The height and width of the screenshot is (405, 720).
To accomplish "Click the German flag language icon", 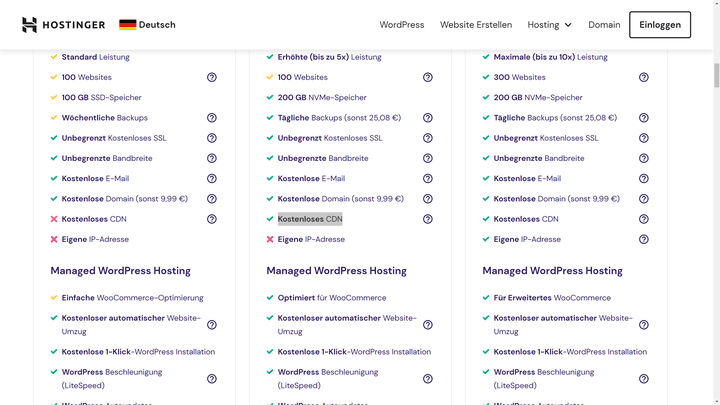I will 128,25.
